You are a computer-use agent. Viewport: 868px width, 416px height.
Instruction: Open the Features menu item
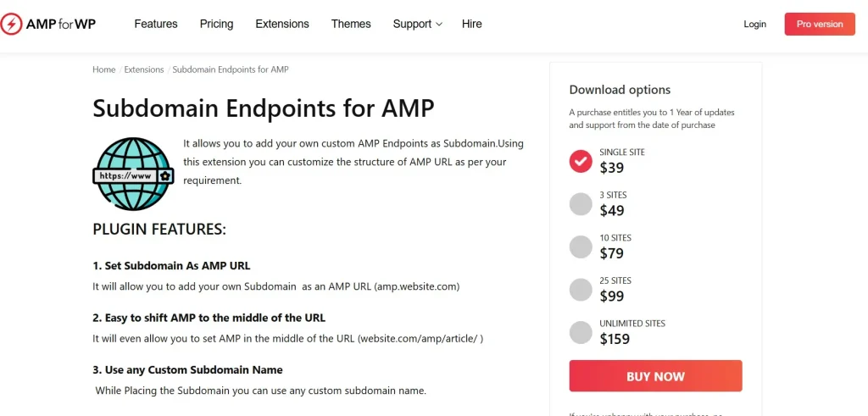[156, 24]
